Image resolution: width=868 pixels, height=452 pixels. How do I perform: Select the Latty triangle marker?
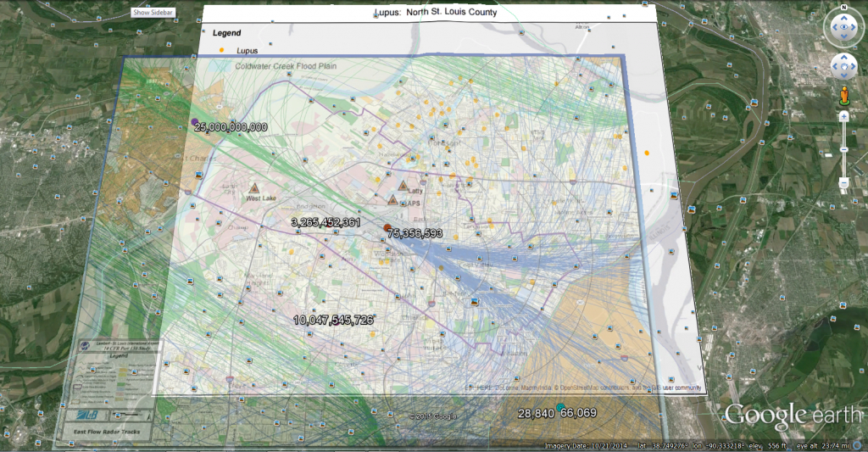[403, 185]
